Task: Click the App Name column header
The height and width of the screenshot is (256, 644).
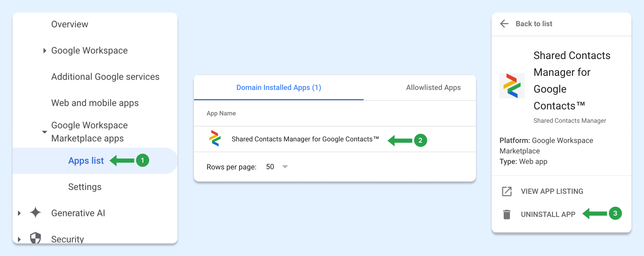Action: click(221, 113)
